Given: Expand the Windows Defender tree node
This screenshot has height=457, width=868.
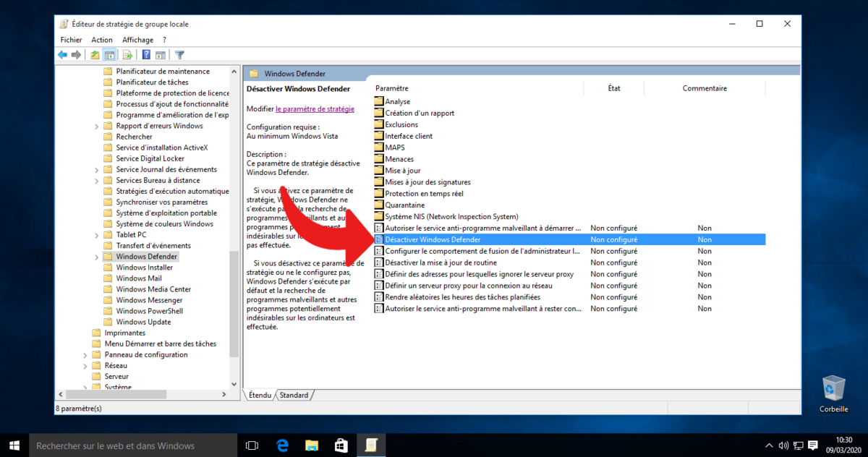Looking at the screenshot, I should tap(97, 257).
